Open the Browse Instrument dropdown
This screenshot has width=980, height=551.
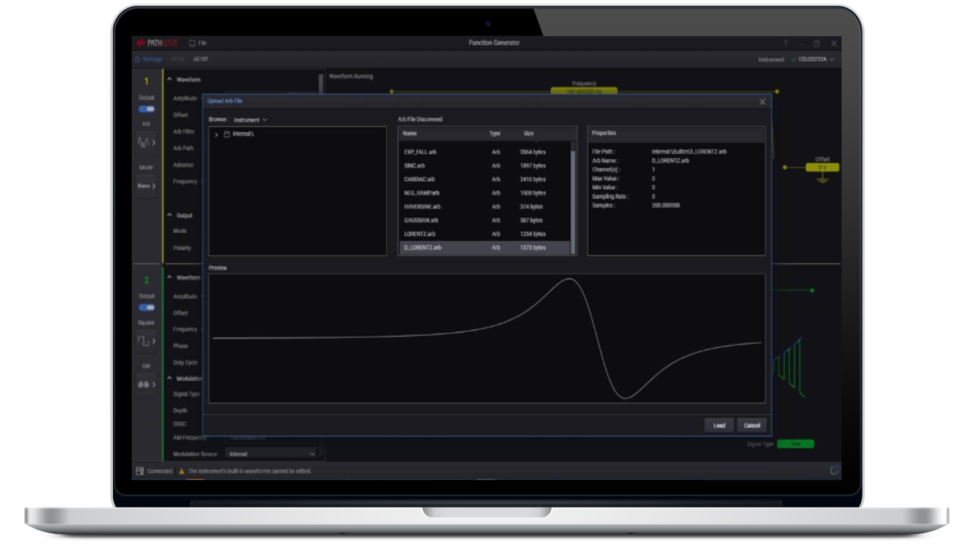[250, 120]
